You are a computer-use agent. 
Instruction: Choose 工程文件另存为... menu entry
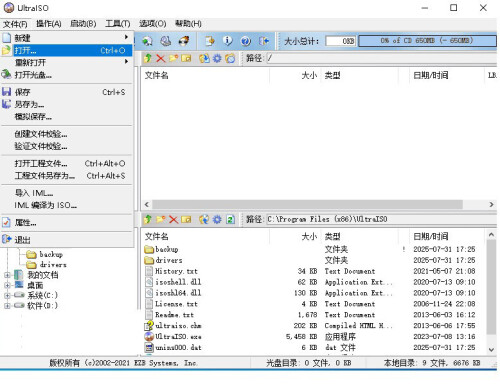(x=67, y=176)
